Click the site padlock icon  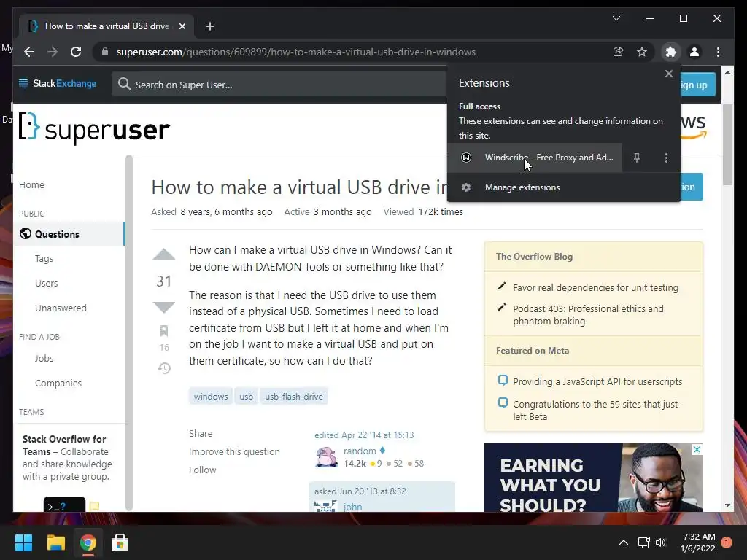105,52
